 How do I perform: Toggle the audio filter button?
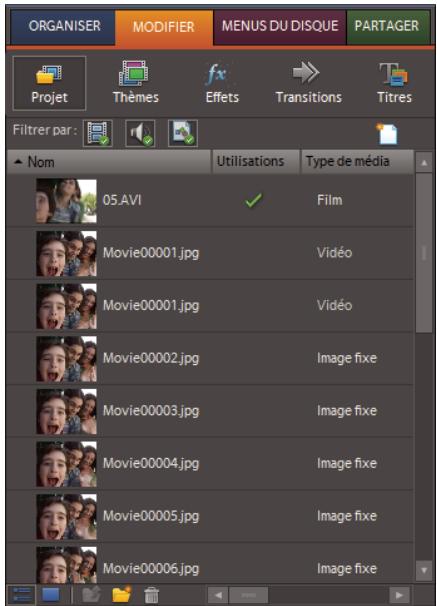tap(140, 133)
